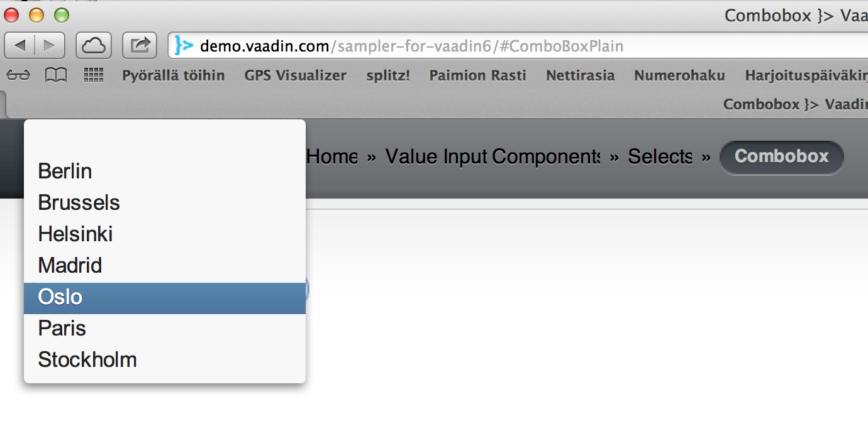Open the Share menu icon
Screen dimensions: 868x431
(x=140, y=45)
